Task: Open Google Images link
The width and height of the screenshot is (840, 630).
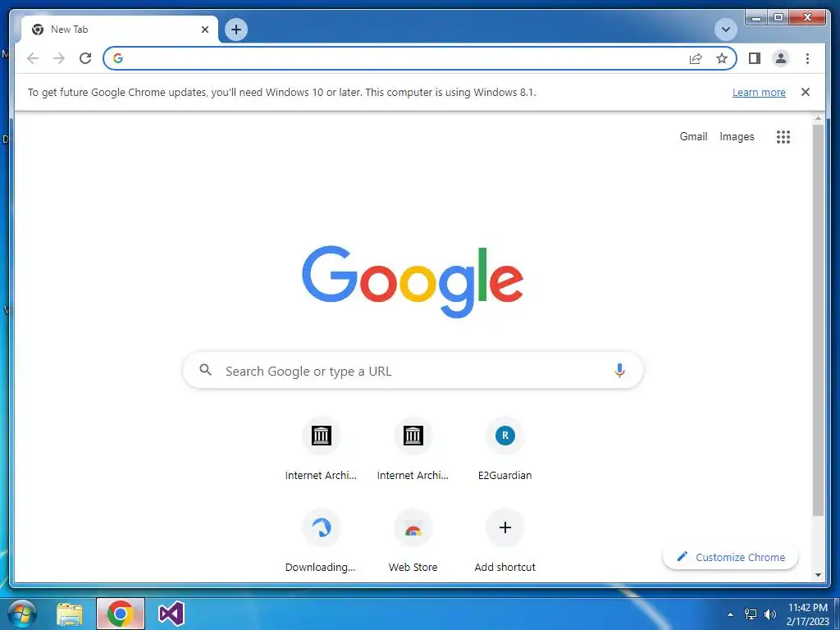Action: pyautogui.click(x=737, y=137)
